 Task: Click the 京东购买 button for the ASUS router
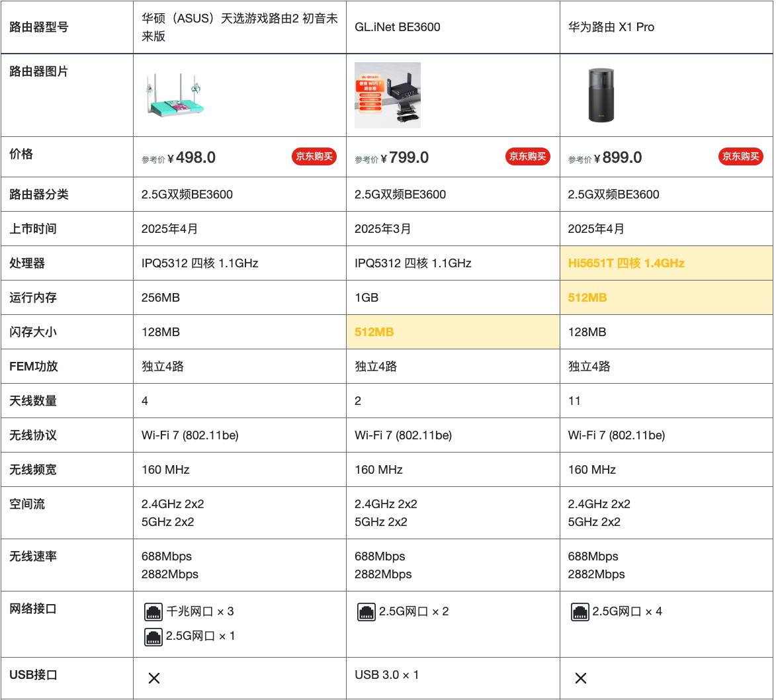coord(314,156)
